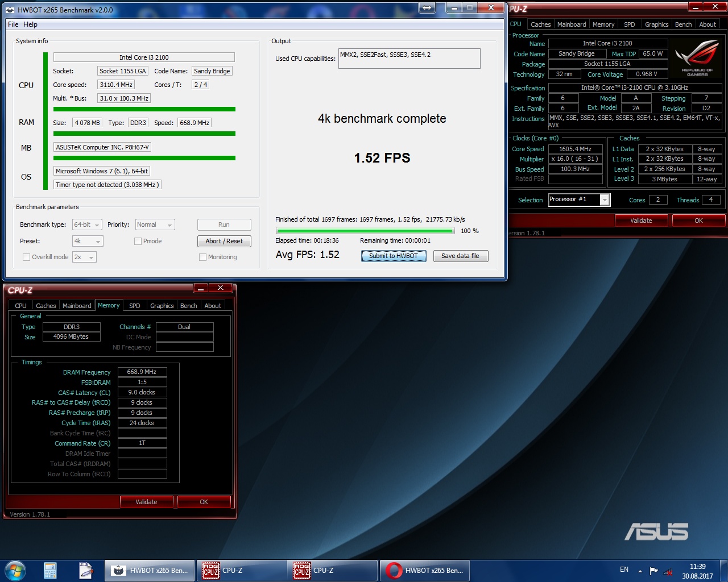Click the Command Rate 1T value
Image resolution: width=728 pixels, height=582 pixels.
[142, 443]
